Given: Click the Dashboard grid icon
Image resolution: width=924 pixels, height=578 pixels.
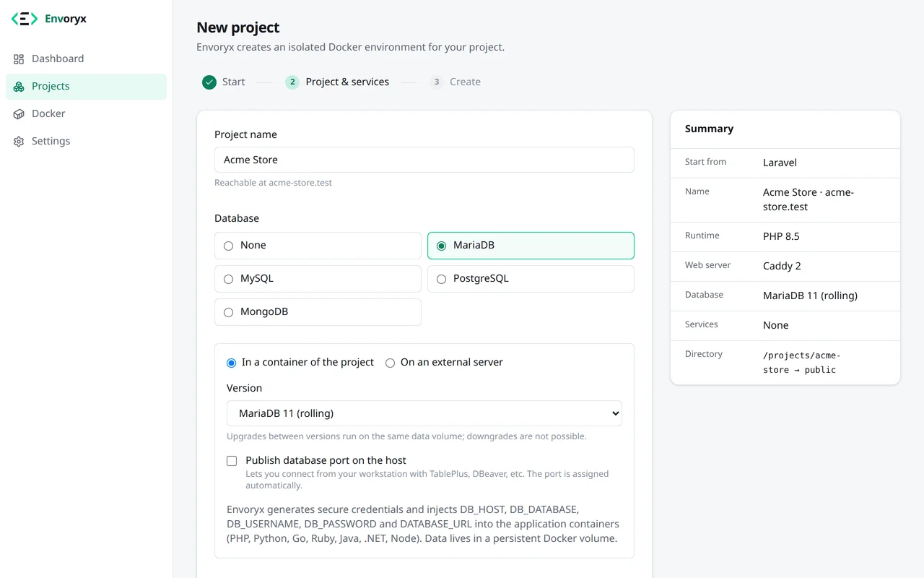Looking at the screenshot, I should tap(19, 59).
